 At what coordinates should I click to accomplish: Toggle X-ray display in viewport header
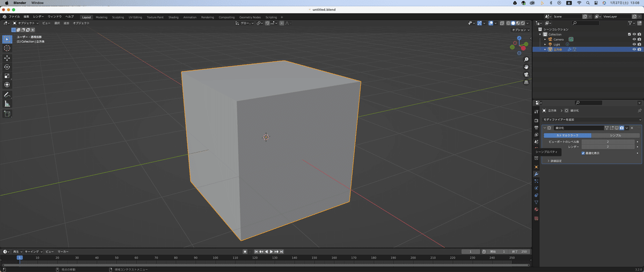tap(501, 23)
